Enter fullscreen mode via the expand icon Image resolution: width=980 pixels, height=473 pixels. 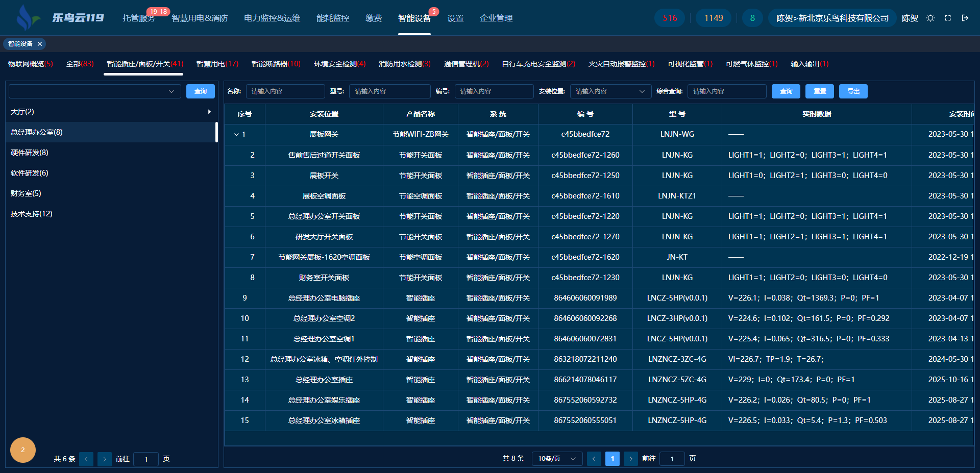coord(948,18)
